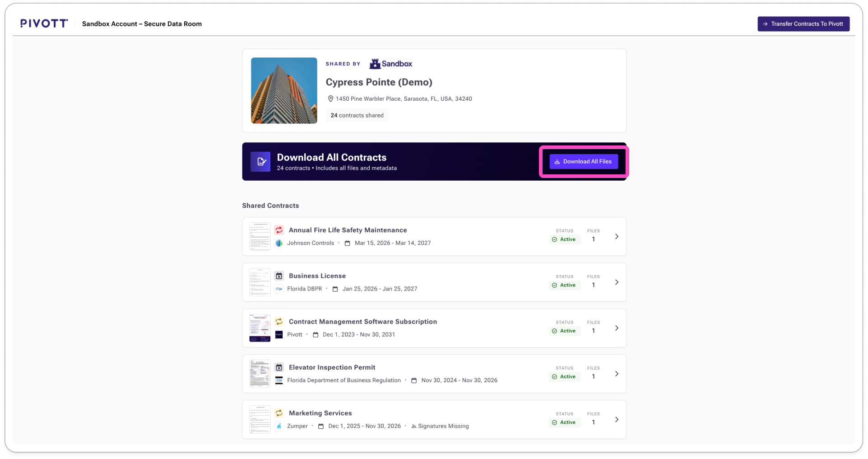Viewport: 868px width, 459px height.
Task: Click the calendar icon before Mar 15, 2026
Action: point(348,243)
